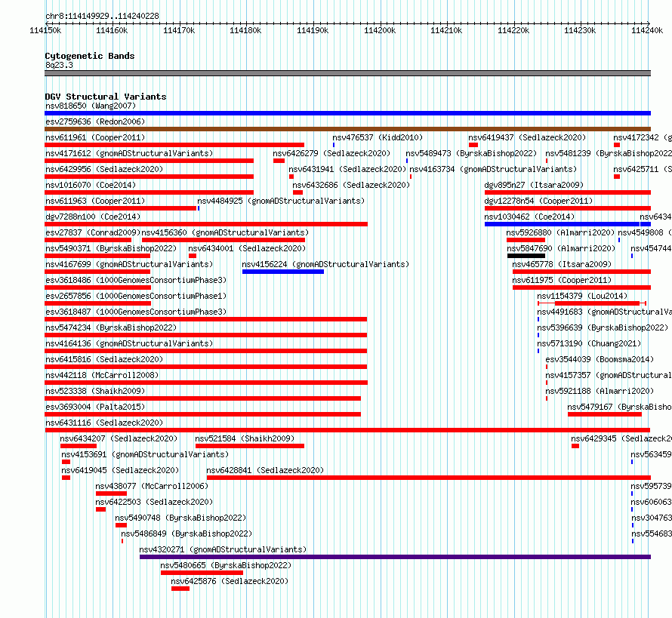Open nsv6431941 (Sedlazeck2020) label
Viewport: 672px width, 618px height.
(347, 169)
